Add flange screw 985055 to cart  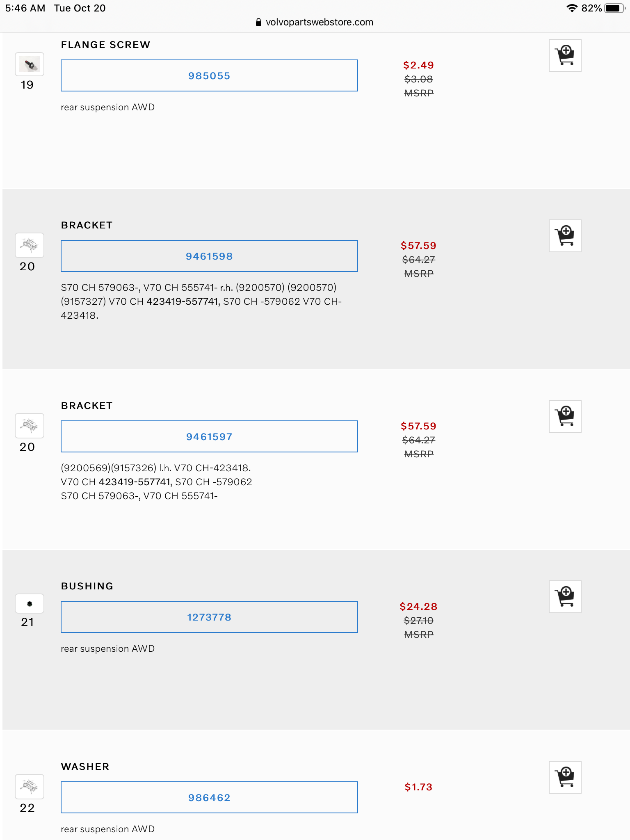pos(565,55)
